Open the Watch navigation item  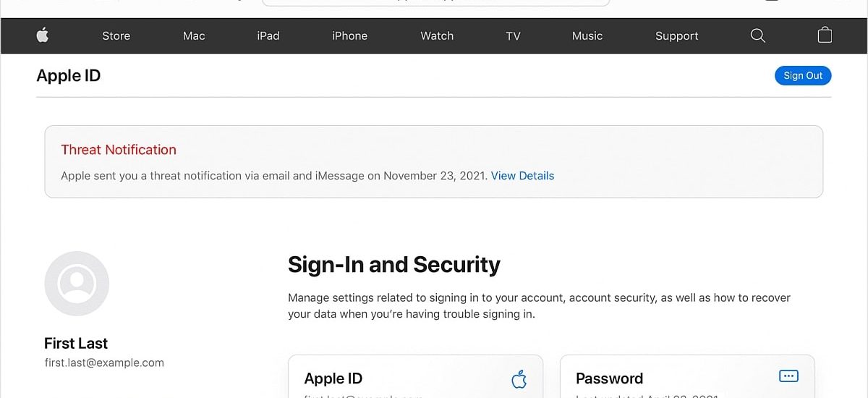[437, 35]
